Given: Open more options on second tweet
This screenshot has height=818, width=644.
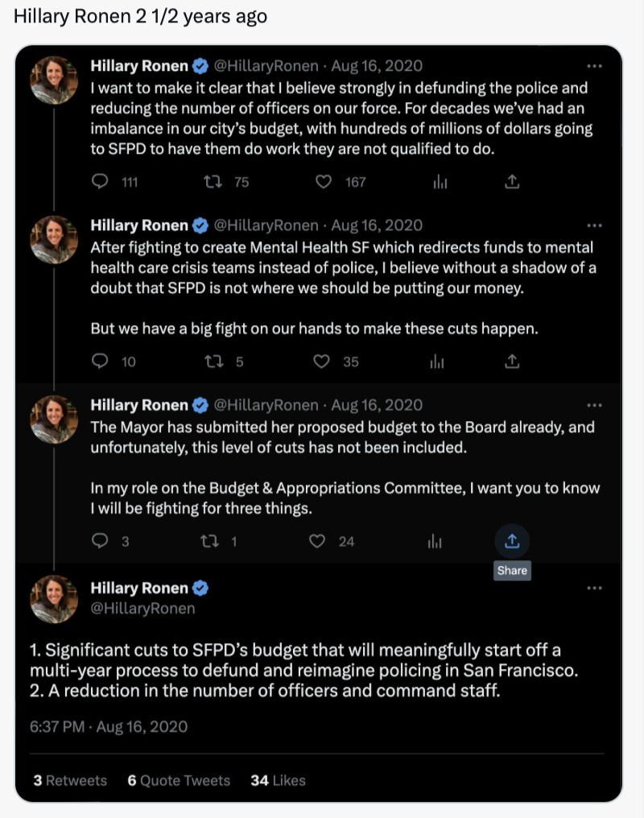Looking at the screenshot, I should 594,225.
